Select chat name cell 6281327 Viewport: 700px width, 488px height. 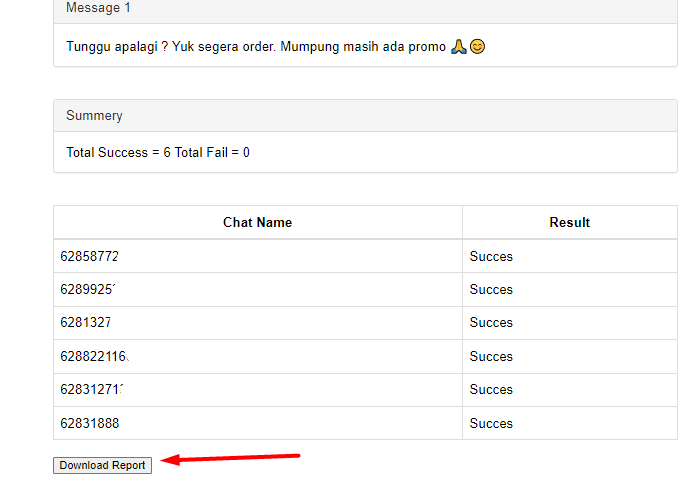(x=86, y=322)
